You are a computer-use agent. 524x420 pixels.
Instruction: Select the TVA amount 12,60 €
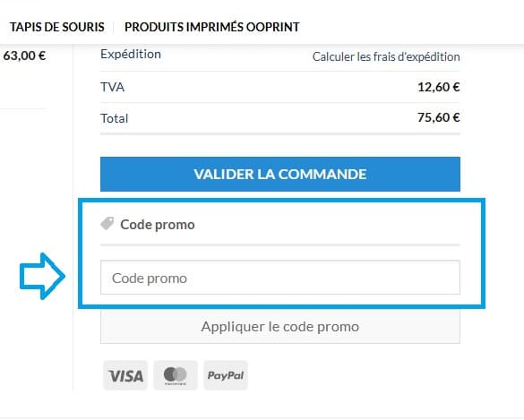coord(438,87)
